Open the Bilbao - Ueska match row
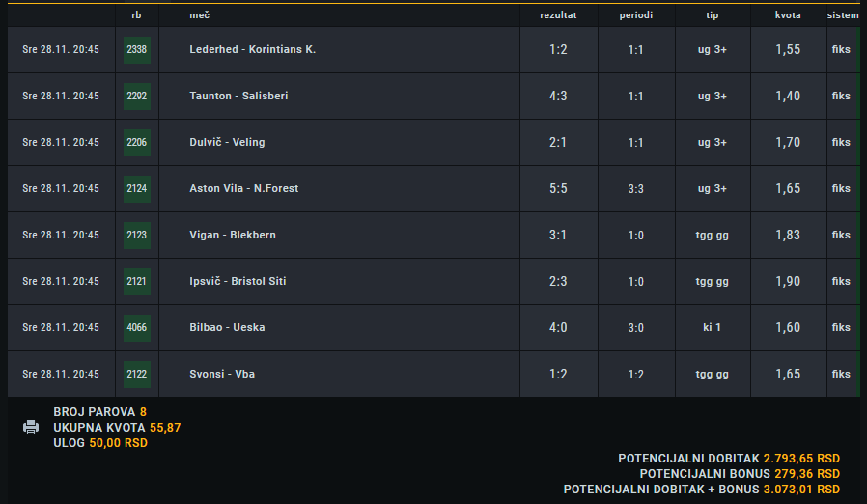This screenshot has height=504, width=867. point(433,327)
